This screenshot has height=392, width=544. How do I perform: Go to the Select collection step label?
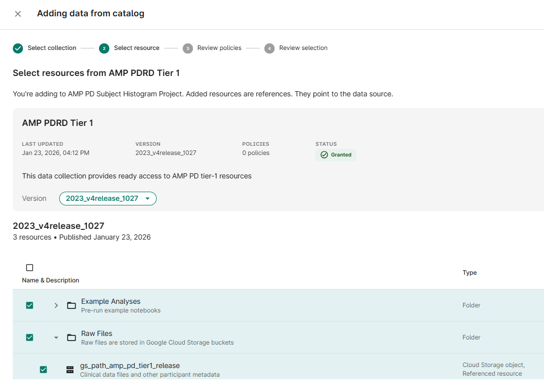pos(52,48)
